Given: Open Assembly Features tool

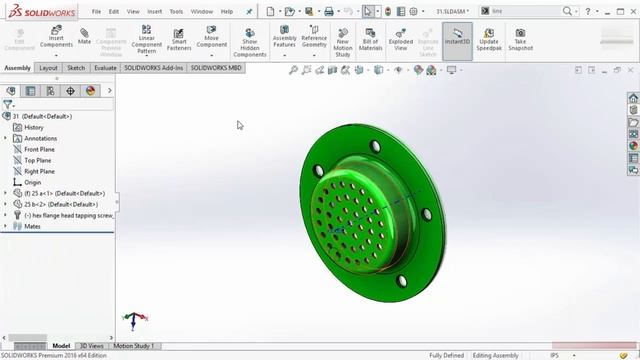Looking at the screenshot, I should pyautogui.click(x=284, y=37).
